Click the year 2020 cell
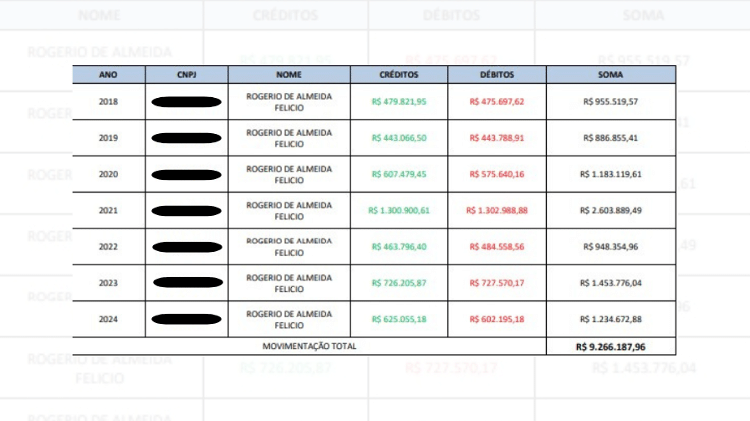750x421 pixels. (x=109, y=174)
